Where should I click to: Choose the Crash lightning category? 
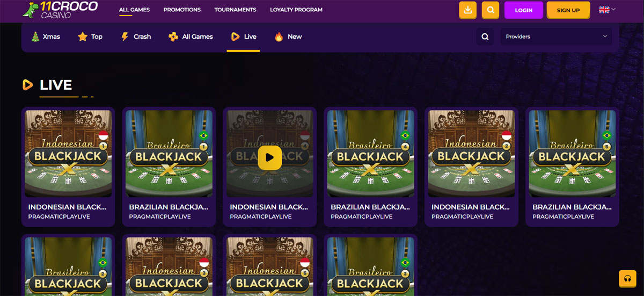coord(135,37)
